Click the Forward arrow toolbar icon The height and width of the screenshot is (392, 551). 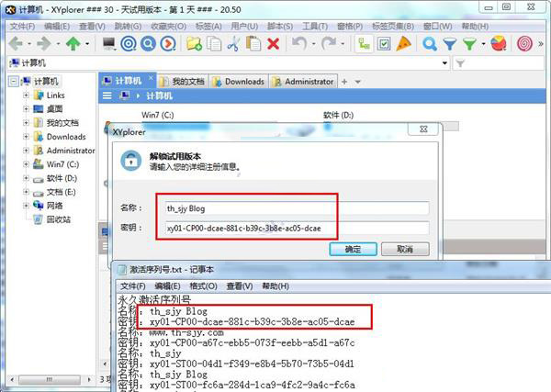44,44
